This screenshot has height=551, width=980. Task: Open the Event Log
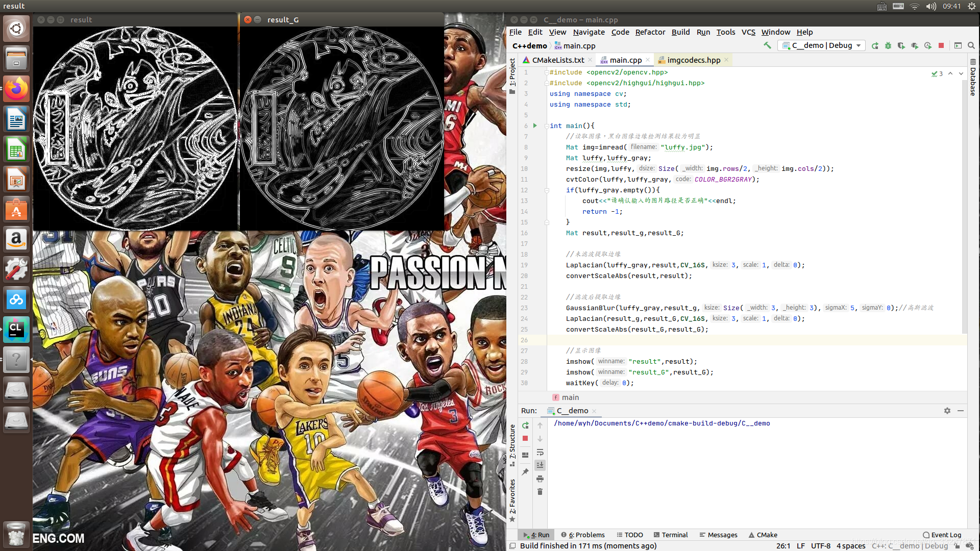coord(942,535)
